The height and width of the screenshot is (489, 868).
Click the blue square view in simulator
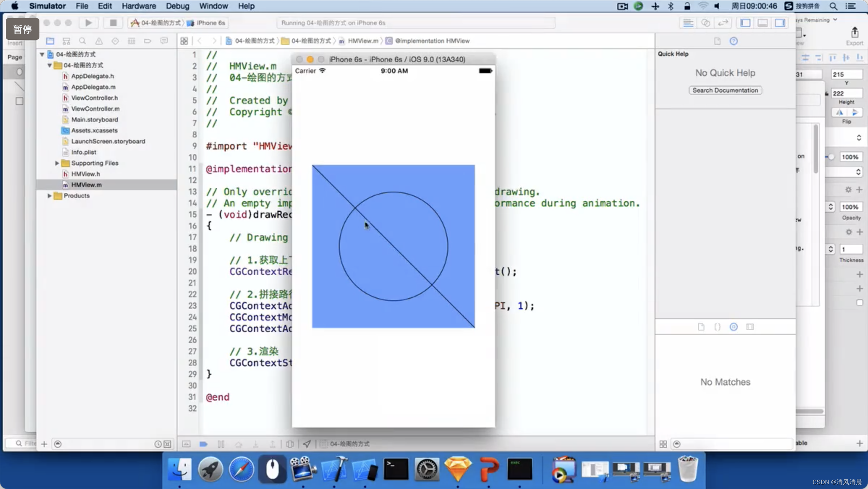(393, 246)
